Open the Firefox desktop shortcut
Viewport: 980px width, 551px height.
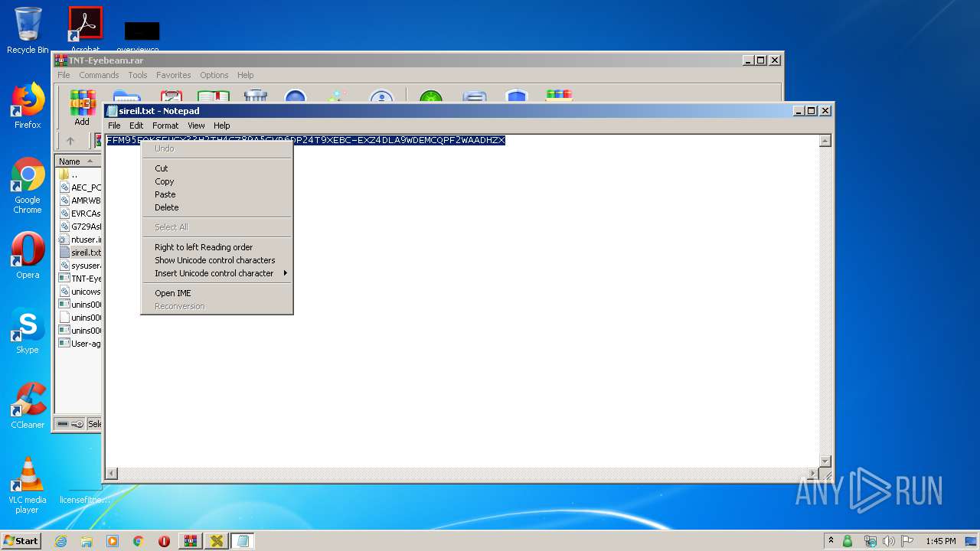point(28,106)
